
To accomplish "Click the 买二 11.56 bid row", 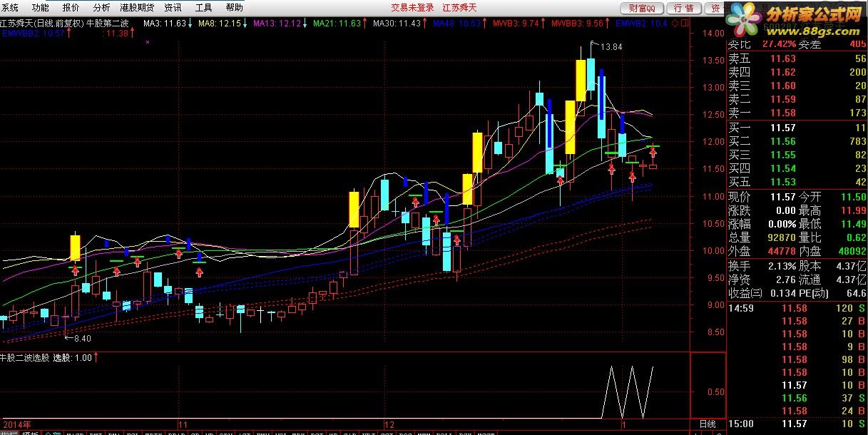I will 797,141.
